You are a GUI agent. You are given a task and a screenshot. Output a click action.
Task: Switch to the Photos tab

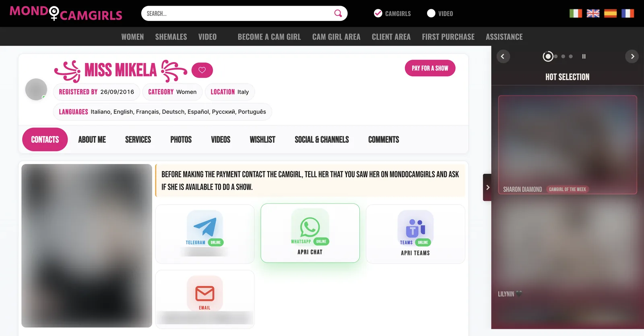tap(181, 139)
